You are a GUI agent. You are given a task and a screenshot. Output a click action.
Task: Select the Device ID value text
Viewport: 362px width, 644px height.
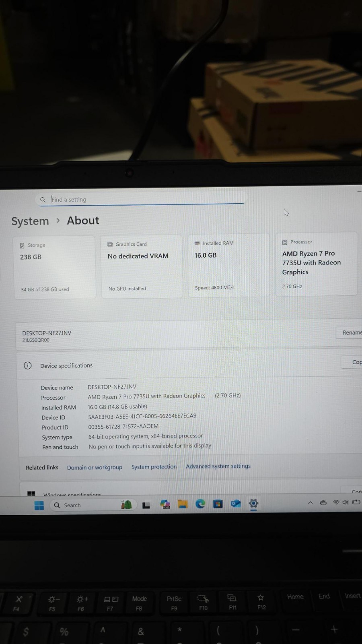142,416
